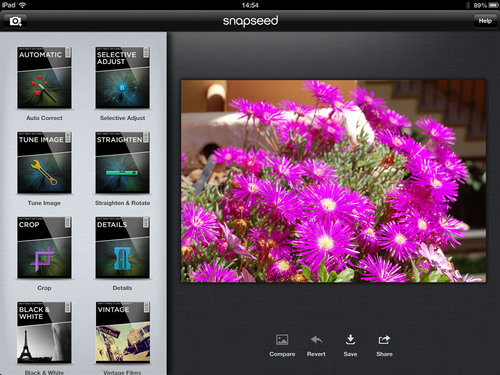This screenshot has width=500, height=375.
Task: Tap the Save download icon
Action: click(x=350, y=340)
